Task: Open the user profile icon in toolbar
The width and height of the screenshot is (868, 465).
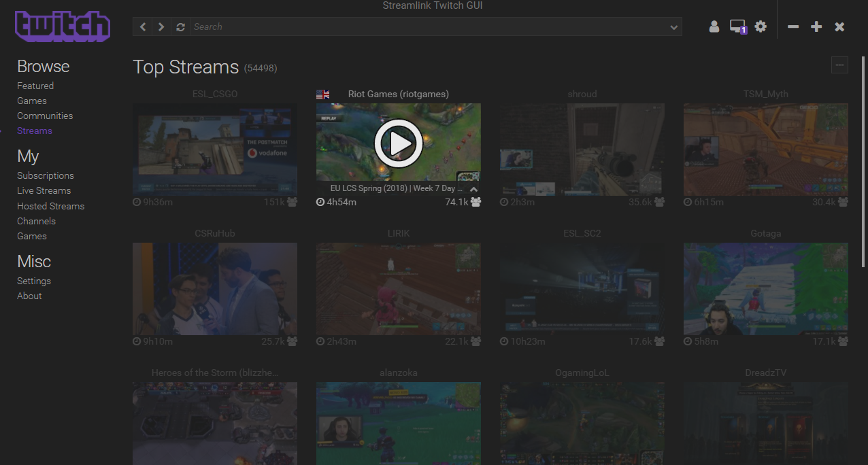Action: (x=714, y=27)
